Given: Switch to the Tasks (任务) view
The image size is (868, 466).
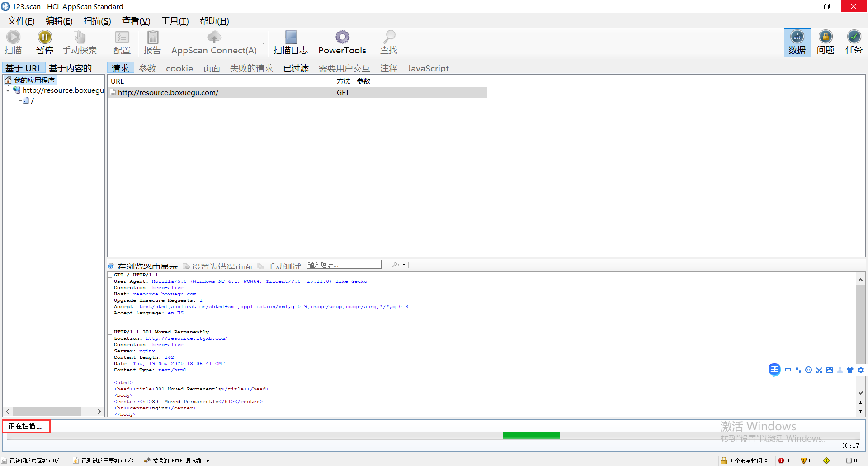Looking at the screenshot, I should point(854,43).
